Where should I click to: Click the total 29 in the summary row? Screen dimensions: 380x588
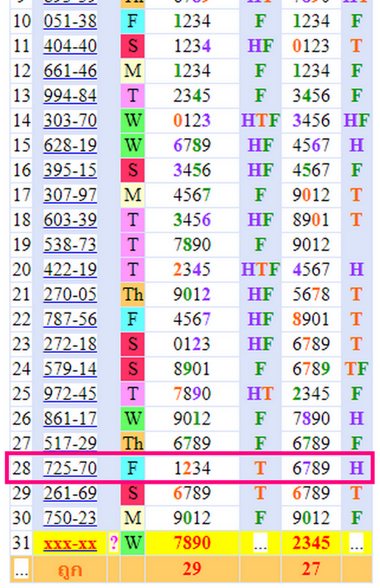192,569
